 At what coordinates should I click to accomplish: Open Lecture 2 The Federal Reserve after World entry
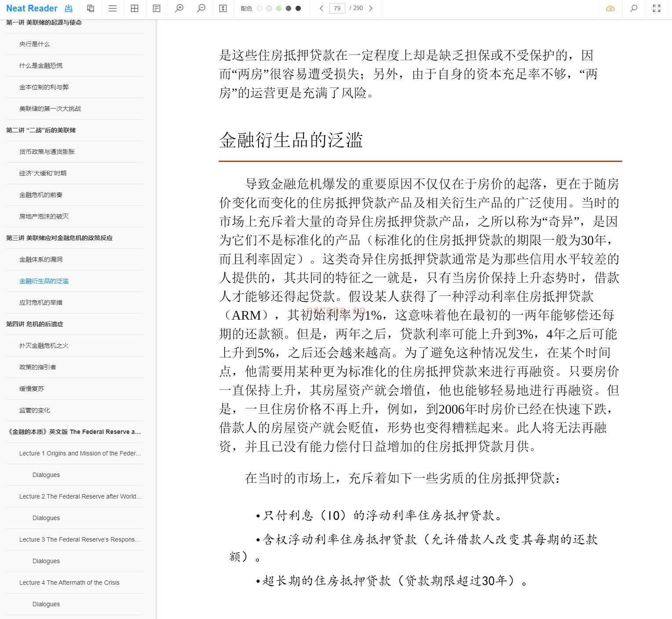pos(80,496)
